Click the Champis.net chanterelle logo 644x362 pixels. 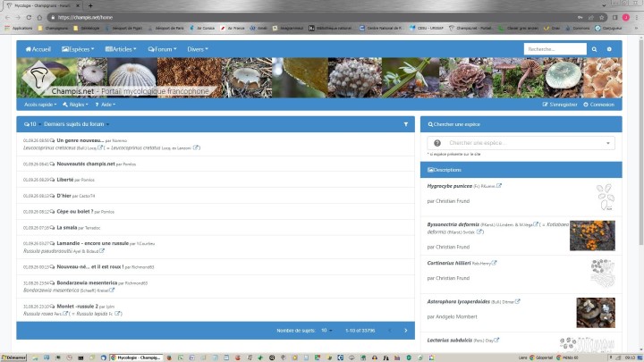(38, 77)
